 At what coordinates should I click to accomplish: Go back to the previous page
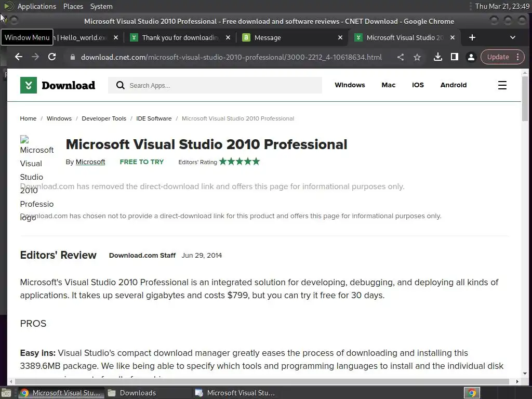click(19, 57)
